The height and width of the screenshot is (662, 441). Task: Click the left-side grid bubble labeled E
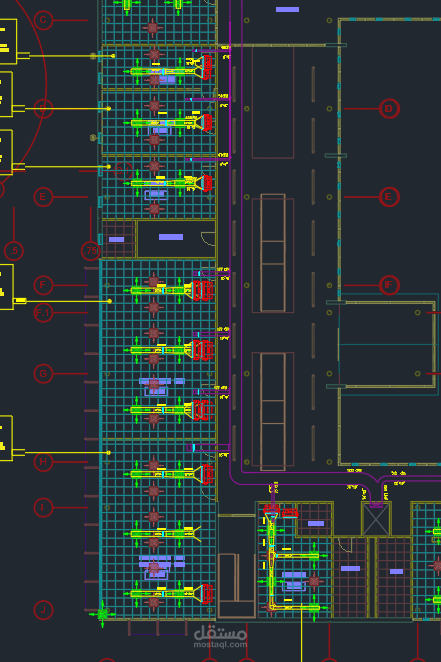click(x=43, y=197)
